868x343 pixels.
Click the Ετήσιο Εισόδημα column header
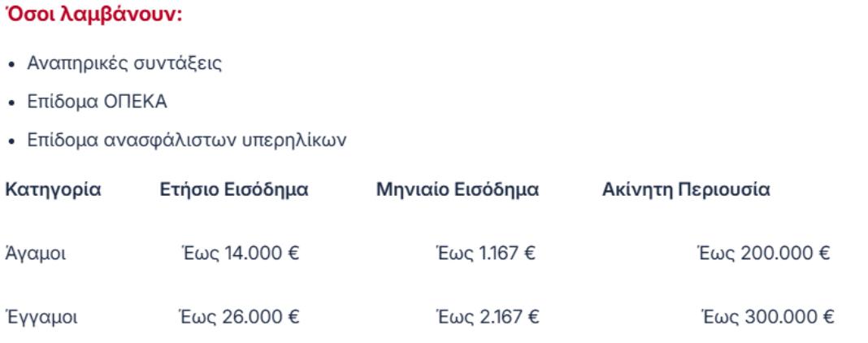(234, 191)
